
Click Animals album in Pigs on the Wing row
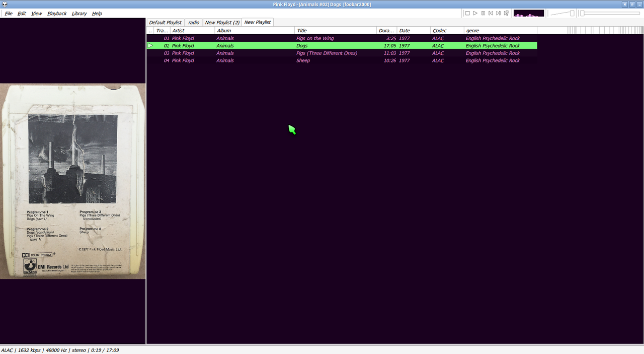point(225,38)
